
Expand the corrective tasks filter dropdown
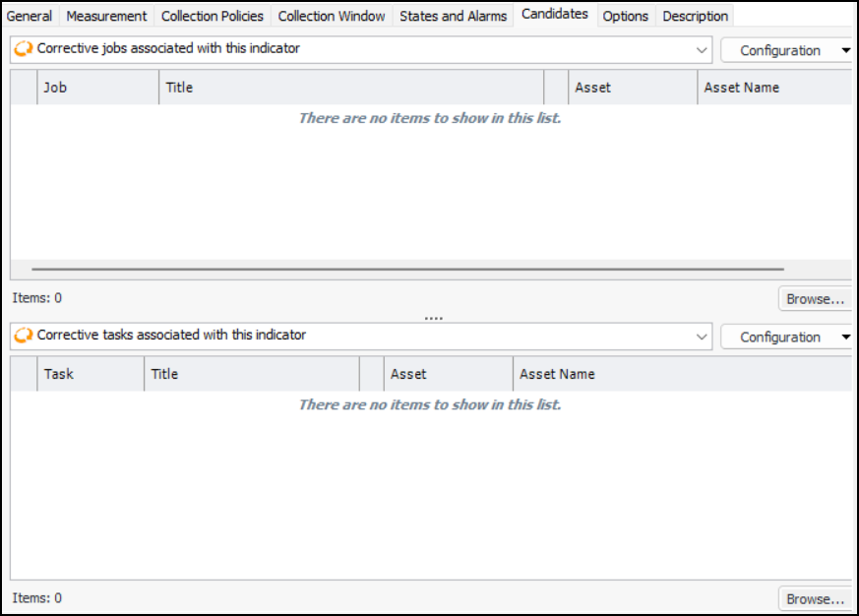[702, 337]
